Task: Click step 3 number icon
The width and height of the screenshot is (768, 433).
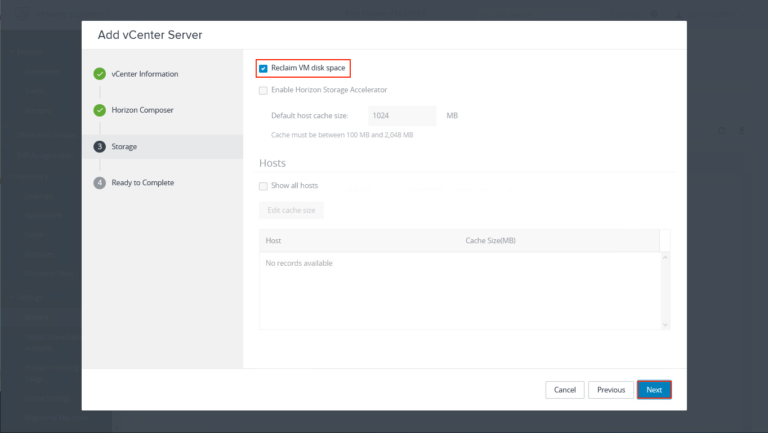Action: pos(99,146)
